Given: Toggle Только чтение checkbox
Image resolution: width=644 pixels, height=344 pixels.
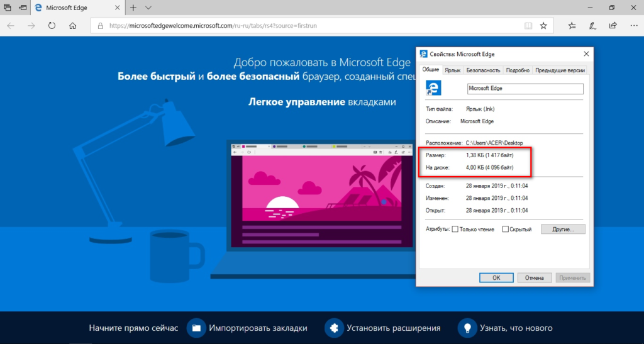Looking at the screenshot, I should (x=455, y=229).
